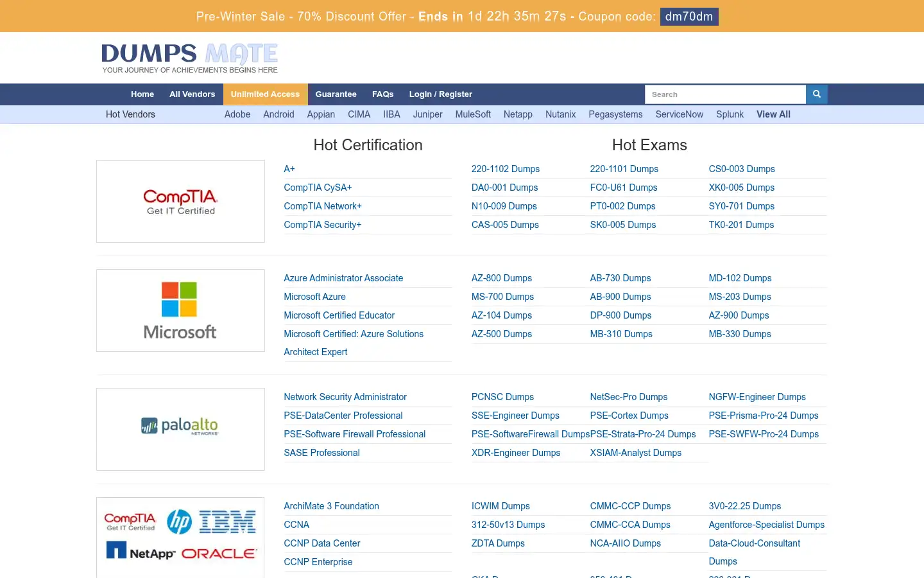This screenshot has height=578, width=924.
Task: Choose the Juniper hot vendor
Action: [x=428, y=114]
